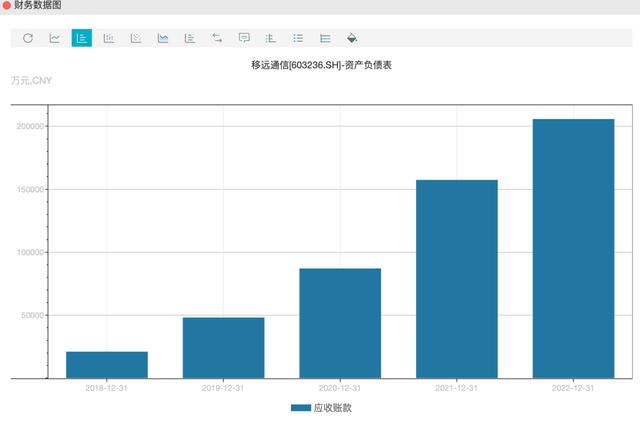Click the 2019-12-31 bar
640x422 pixels.
[223, 348]
